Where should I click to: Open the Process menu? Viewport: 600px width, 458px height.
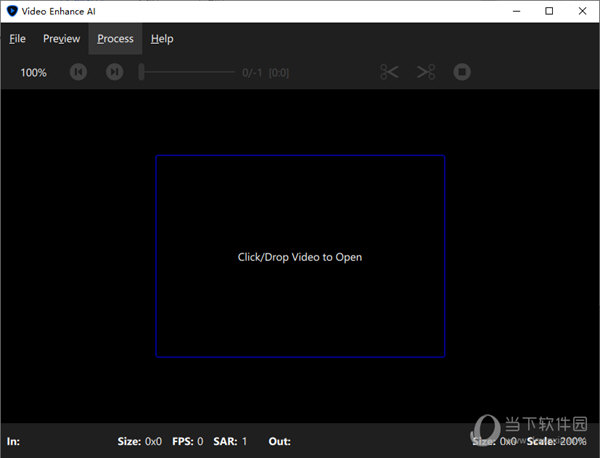(115, 39)
